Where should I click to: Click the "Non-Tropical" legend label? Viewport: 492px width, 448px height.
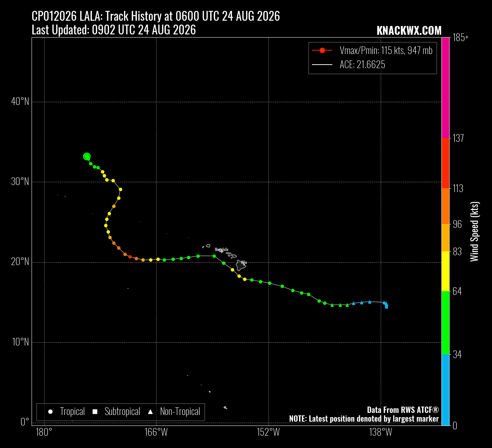pyautogui.click(x=180, y=411)
